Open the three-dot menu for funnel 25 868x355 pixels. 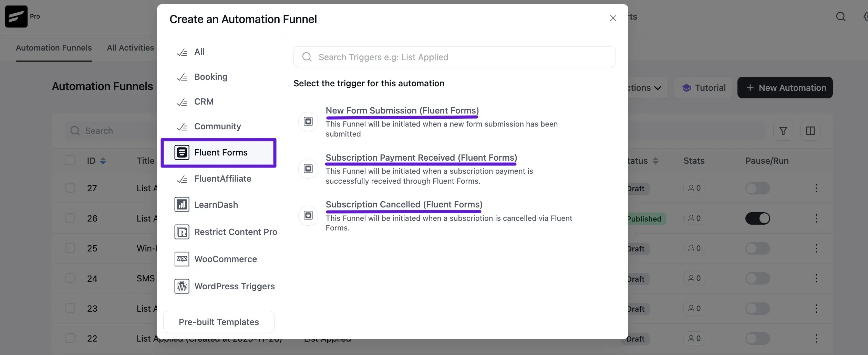(x=816, y=248)
